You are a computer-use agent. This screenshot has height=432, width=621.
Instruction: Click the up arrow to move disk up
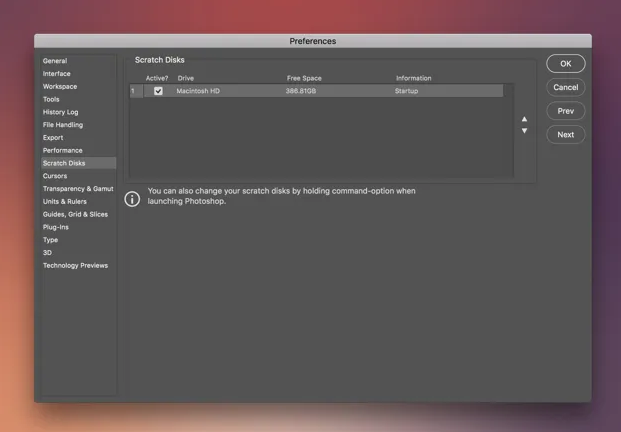(524, 119)
